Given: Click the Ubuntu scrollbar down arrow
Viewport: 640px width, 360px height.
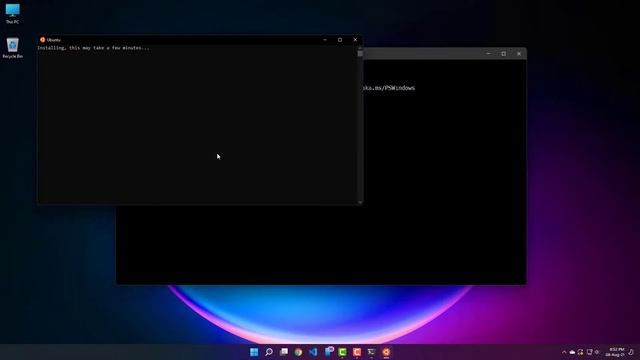Looking at the screenshot, I should pyautogui.click(x=360, y=202).
